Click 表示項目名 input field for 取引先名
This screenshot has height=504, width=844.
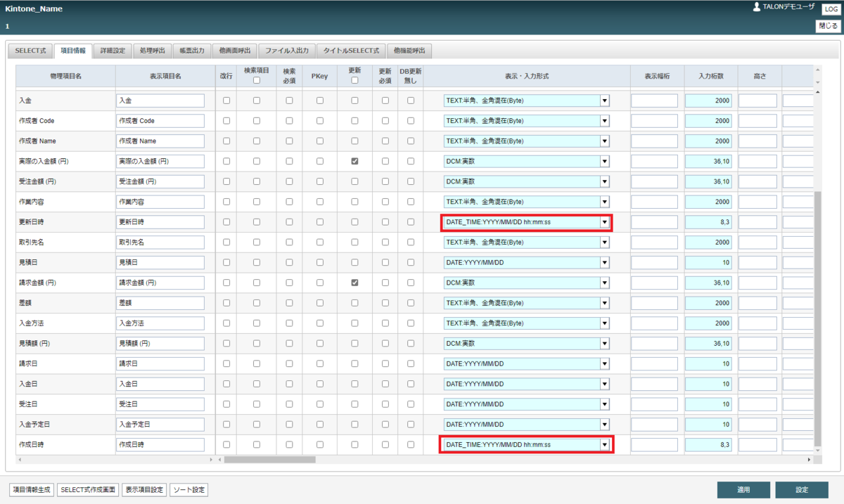[160, 242]
